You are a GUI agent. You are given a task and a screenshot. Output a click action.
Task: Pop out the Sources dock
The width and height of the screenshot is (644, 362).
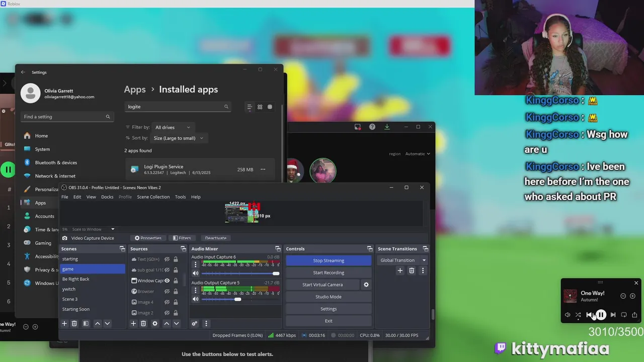pyautogui.click(x=184, y=249)
